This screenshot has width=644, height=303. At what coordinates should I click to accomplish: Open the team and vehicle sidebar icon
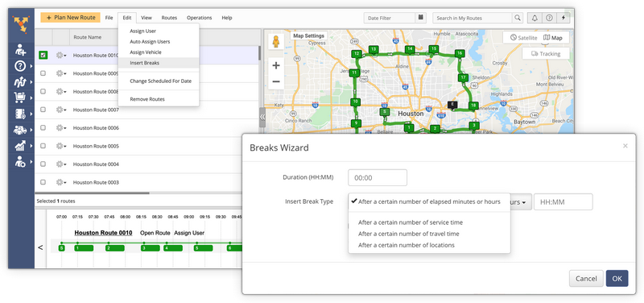click(21, 130)
